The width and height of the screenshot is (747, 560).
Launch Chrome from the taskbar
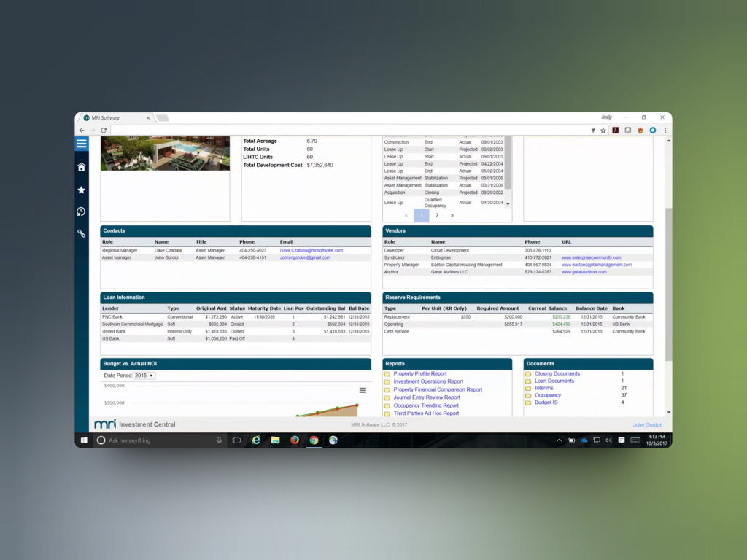coord(314,440)
